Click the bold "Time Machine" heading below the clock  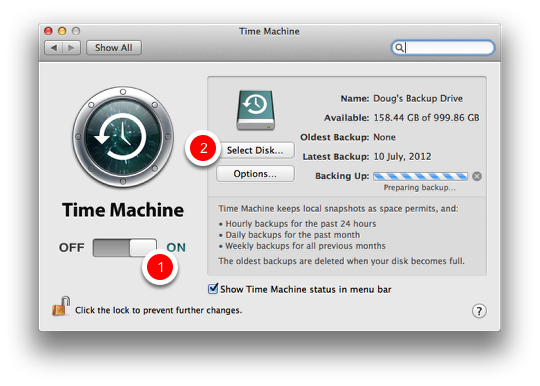[x=123, y=210]
